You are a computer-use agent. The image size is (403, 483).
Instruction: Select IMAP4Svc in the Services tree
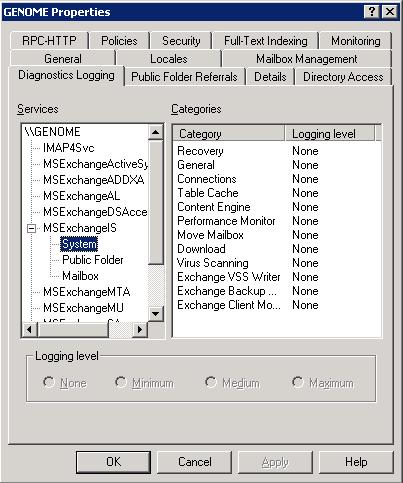[69, 148]
